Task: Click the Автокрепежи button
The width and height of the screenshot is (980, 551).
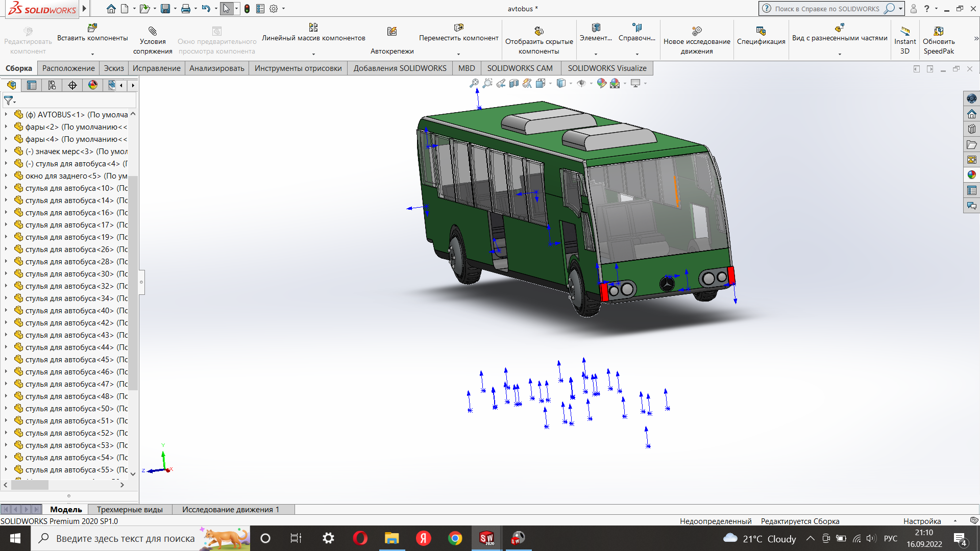Action: [392, 37]
